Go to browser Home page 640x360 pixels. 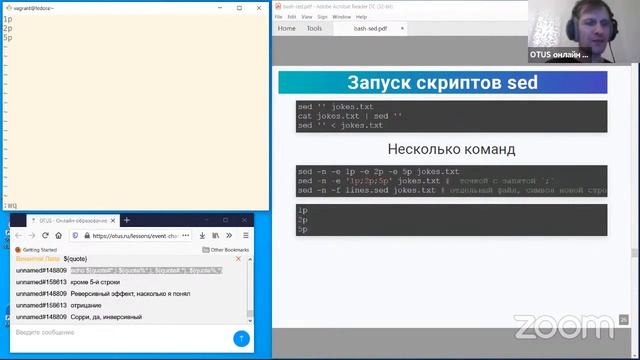point(59,236)
